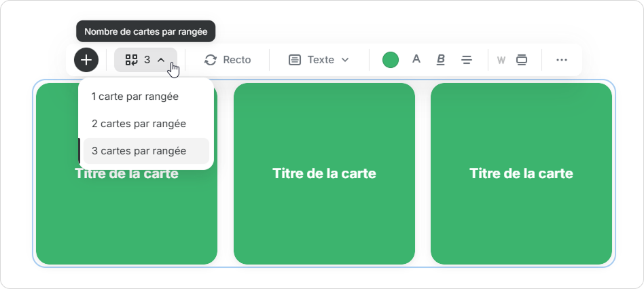Select 3 cartes par rangée option
Viewport: 644px width, 289px height.
tap(139, 151)
